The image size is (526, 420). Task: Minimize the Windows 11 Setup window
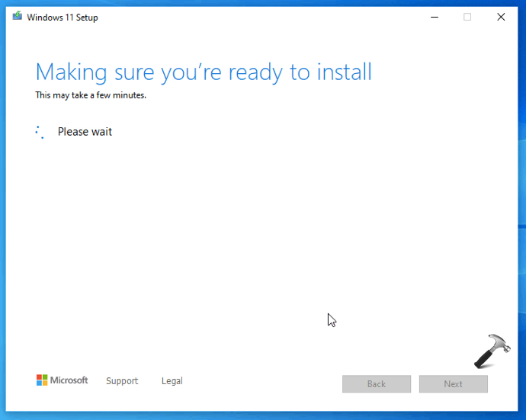(433, 17)
